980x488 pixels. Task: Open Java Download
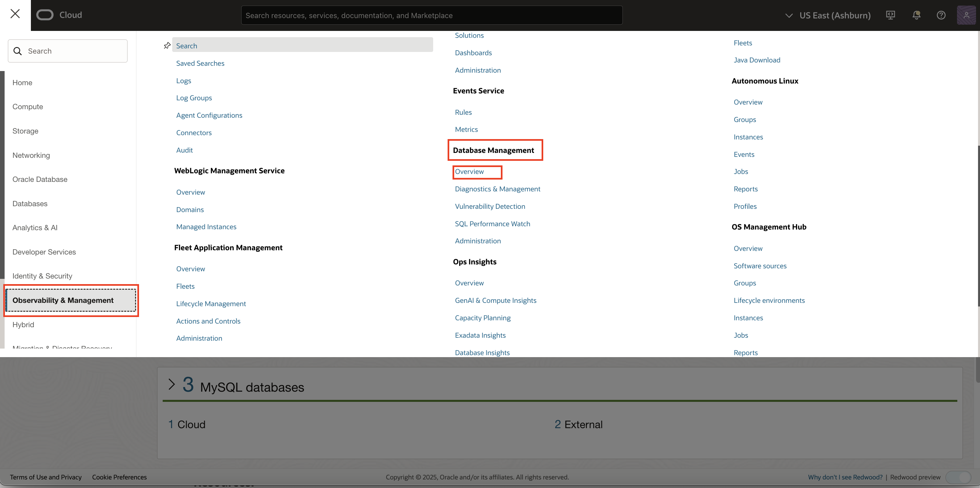[x=757, y=60]
